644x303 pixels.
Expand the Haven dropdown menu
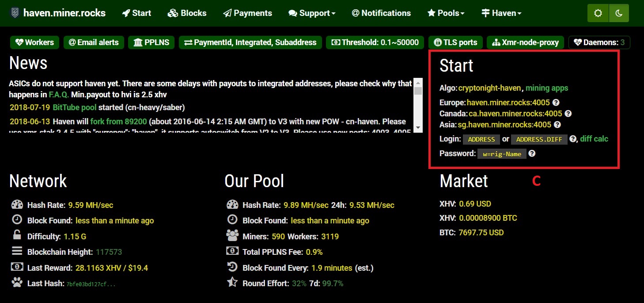tap(501, 13)
